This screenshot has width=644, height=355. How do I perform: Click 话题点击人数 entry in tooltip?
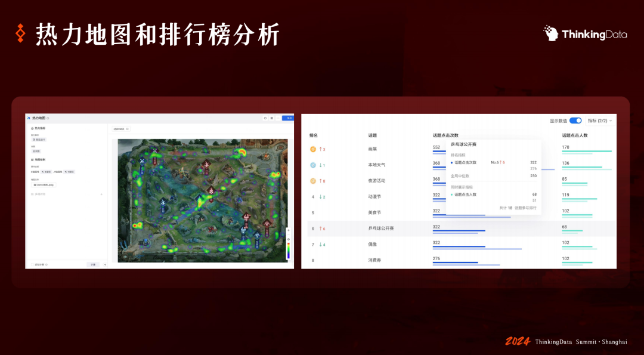click(465, 195)
